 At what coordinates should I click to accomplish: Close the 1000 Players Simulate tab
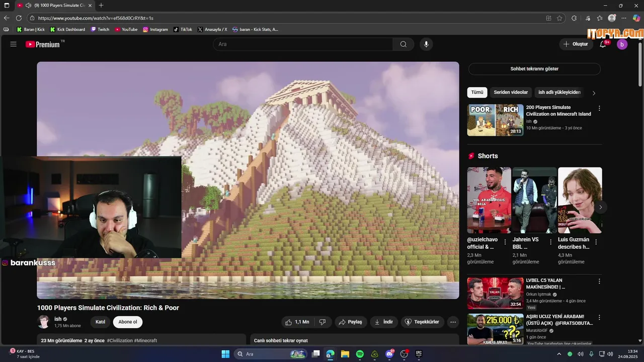click(x=90, y=5)
